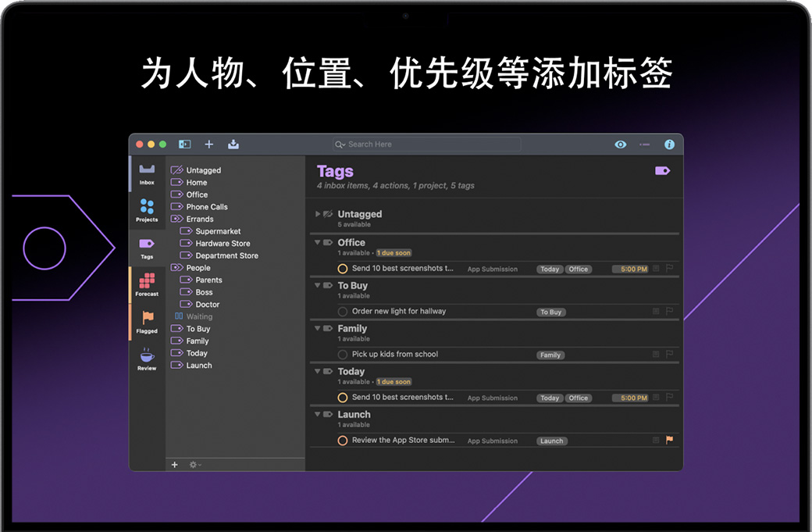812x532 pixels.
Task: Collapse the Office tag group
Action: [x=318, y=243]
